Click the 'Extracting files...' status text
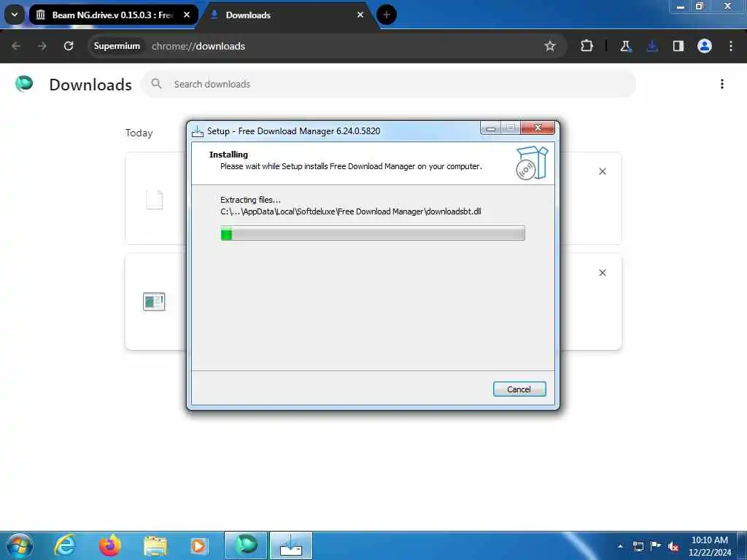 (251, 200)
